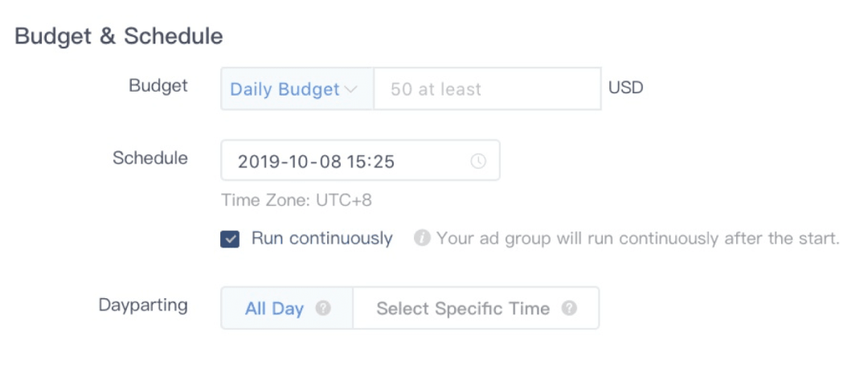
Task: Click the 2019-10-08 date in Schedule field
Action: coord(289,162)
